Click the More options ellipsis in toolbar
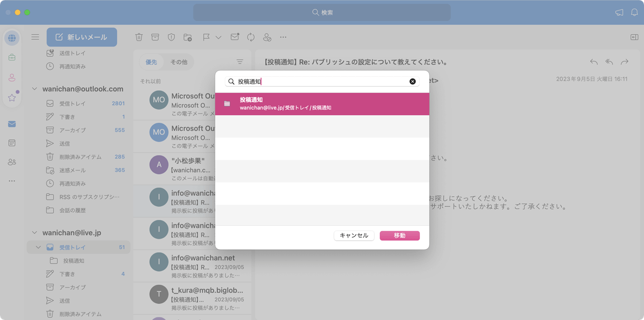Viewport: 644px width, 320px height. [283, 37]
